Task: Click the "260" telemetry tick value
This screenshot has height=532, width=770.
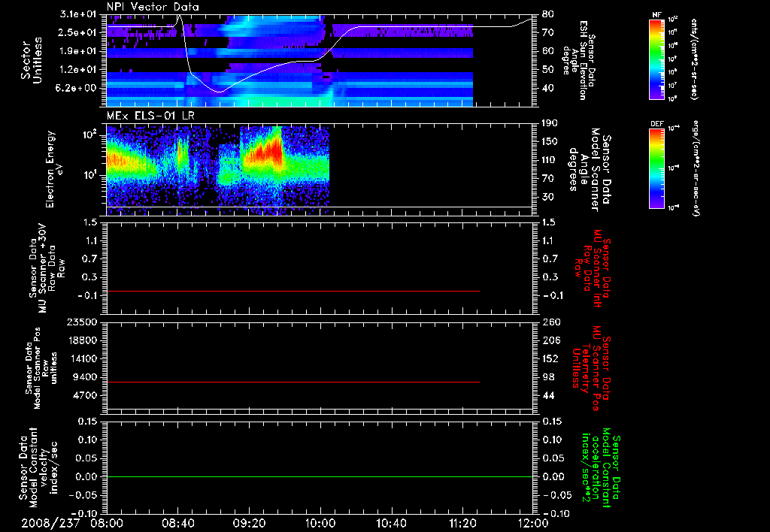Action: [x=551, y=322]
